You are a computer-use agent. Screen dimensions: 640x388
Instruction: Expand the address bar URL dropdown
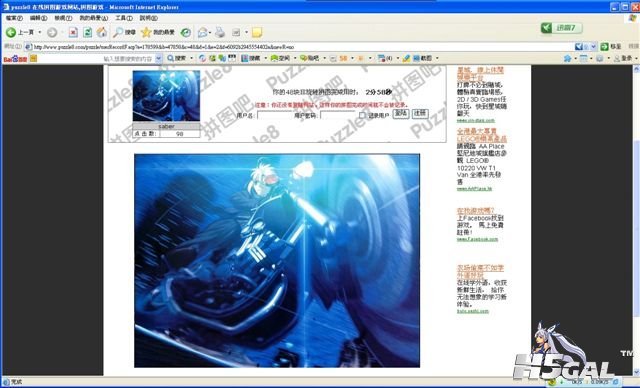click(x=593, y=47)
